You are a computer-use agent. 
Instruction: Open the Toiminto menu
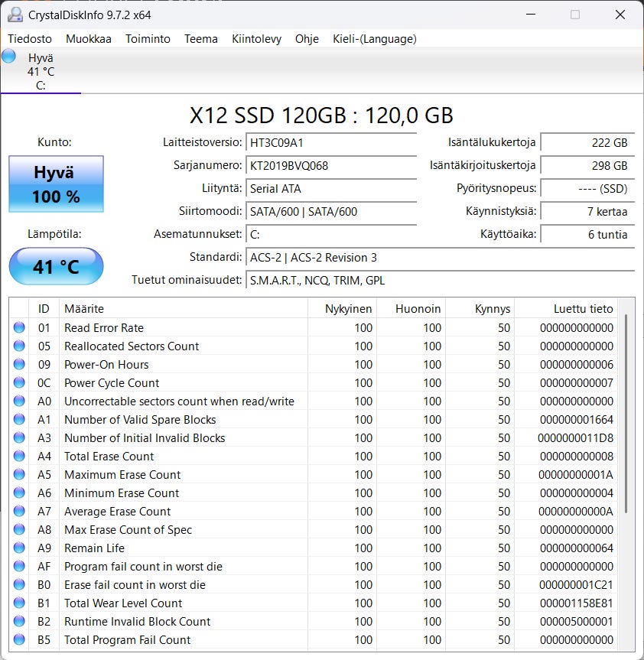(148, 39)
